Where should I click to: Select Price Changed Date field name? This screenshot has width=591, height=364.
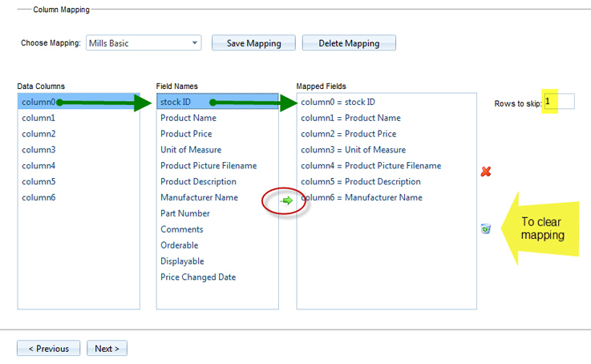pos(198,277)
